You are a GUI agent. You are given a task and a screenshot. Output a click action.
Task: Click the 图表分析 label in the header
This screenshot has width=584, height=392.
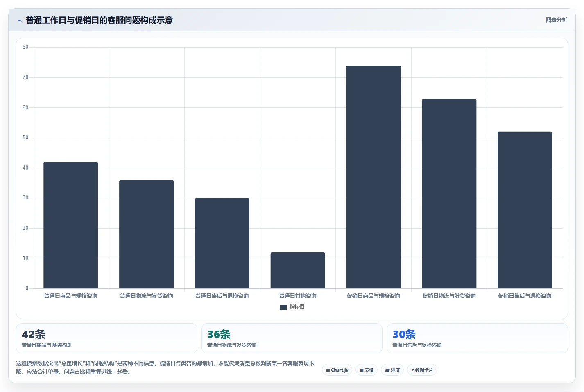pos(556,20)
